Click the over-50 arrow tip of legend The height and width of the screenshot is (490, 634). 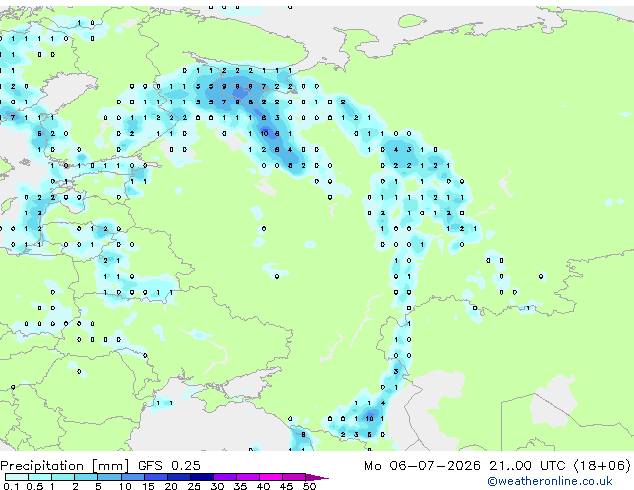click(317, 477)
